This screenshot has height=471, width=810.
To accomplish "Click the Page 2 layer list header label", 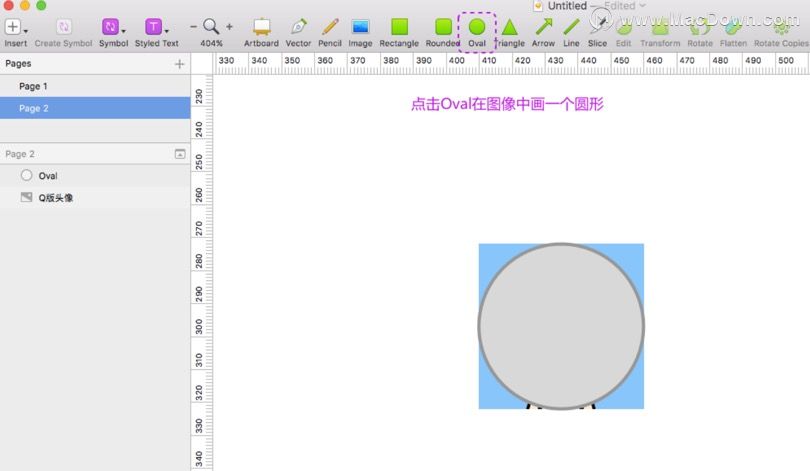I will click(x=20, y=154).
